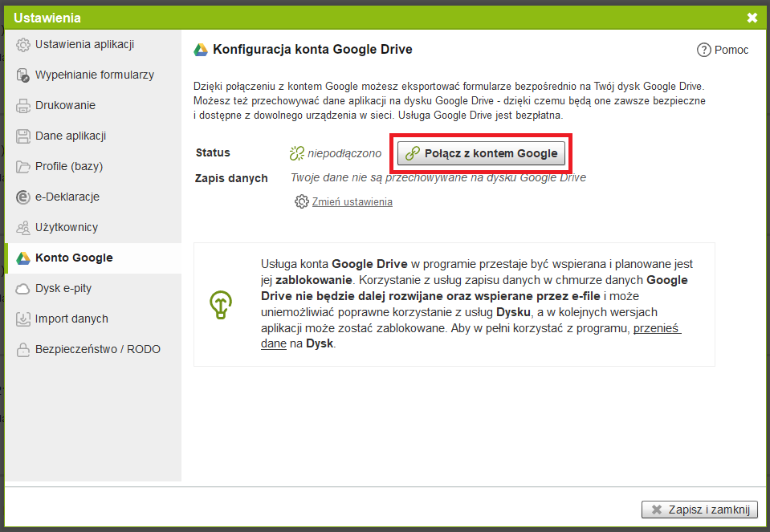Click the Użytkownicy people icon
Screen dimensions: 770x532
point(23,227)
